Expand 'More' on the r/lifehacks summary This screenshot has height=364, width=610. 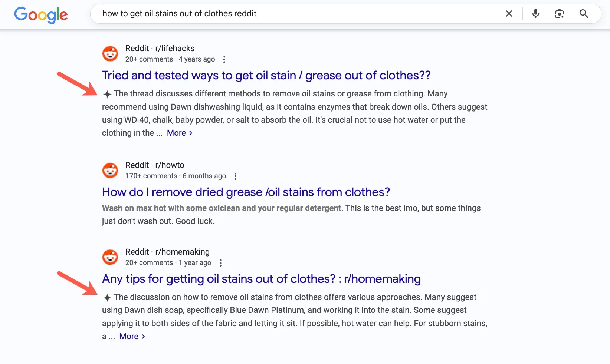tap(180, 133)
